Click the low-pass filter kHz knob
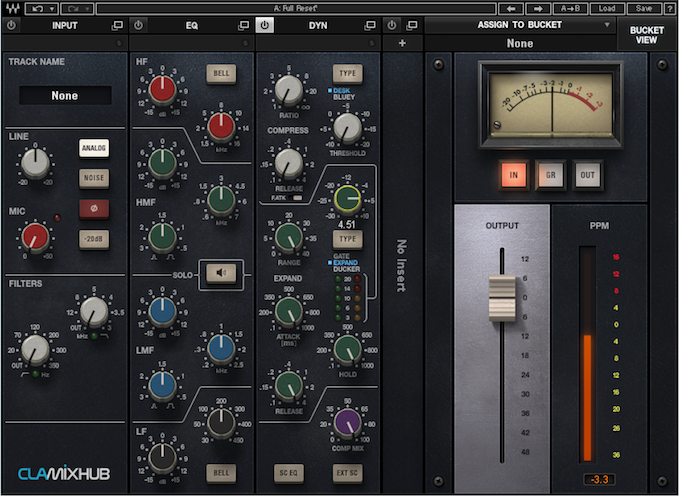The image size is (680, 497). [x=94, y=312]
